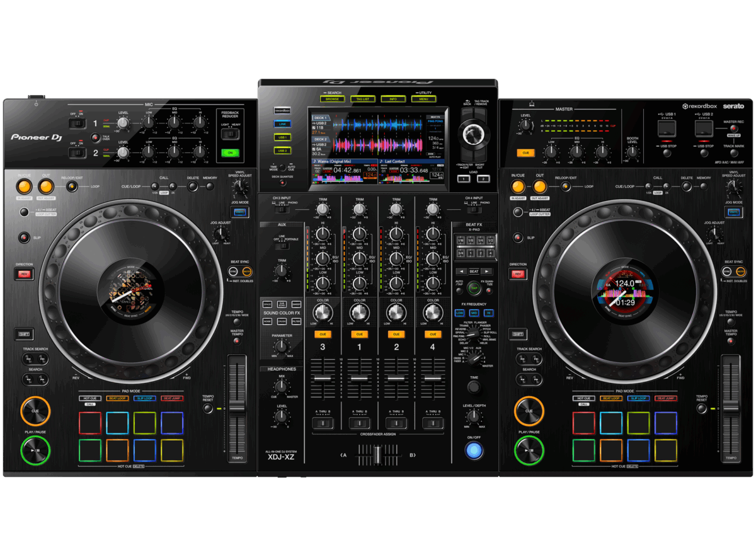Flip the MIC 1 OFF/ON switch
Viewport: 756px width, 555px height.
pyautogui.click(x=78, y=123)
